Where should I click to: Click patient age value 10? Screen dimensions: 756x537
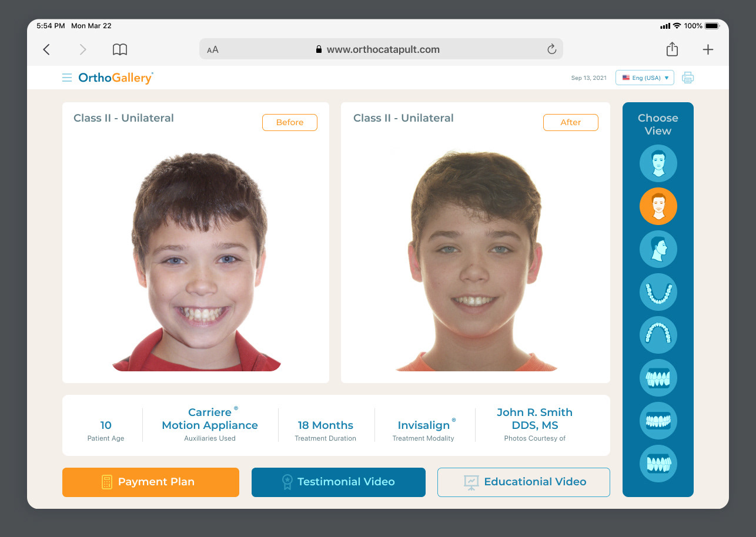106,425
